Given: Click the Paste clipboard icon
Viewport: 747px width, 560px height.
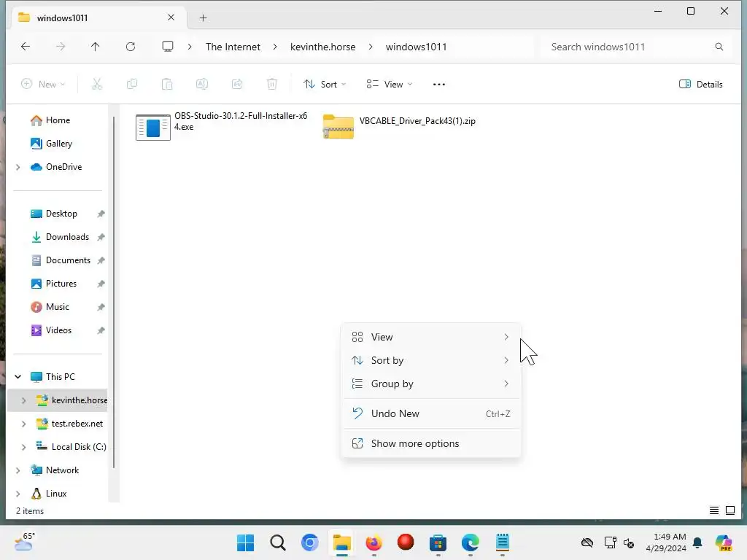Looking at the screenshot, I should tap(167, 85).
